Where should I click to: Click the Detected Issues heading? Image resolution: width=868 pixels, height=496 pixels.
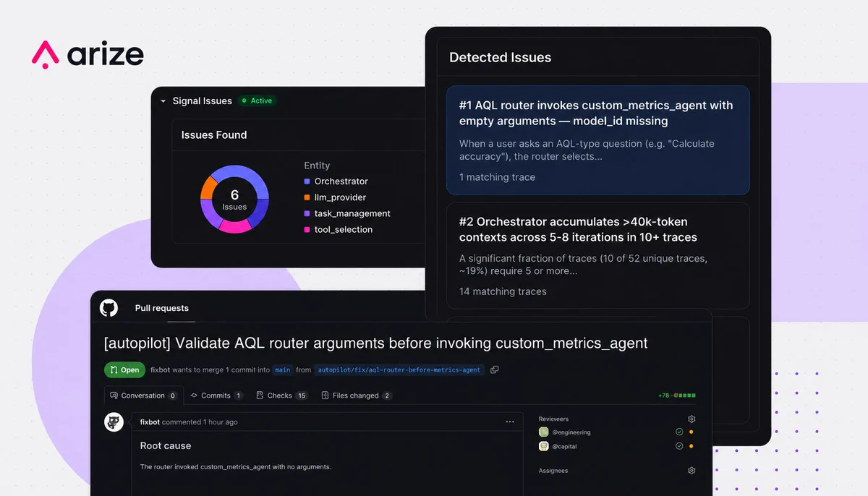point(500,57)
